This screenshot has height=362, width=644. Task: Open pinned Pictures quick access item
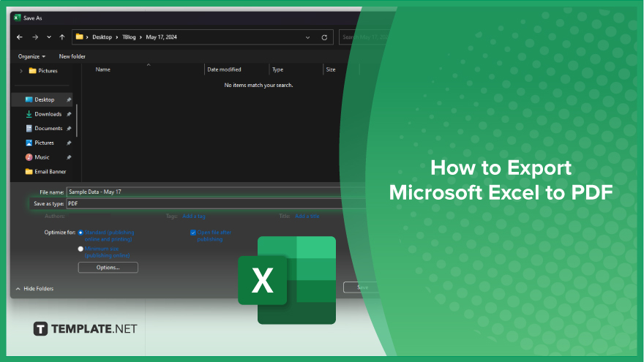(x=40, y=143)
